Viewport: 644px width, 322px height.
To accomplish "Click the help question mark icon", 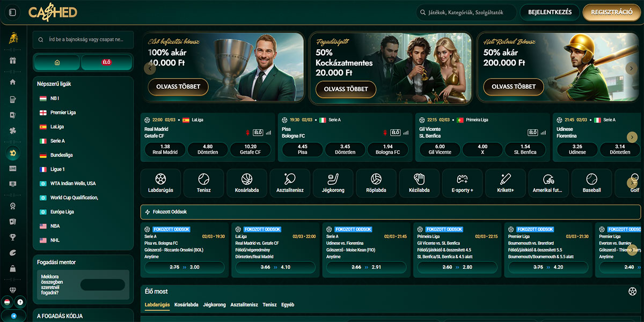I will [20, 302].
